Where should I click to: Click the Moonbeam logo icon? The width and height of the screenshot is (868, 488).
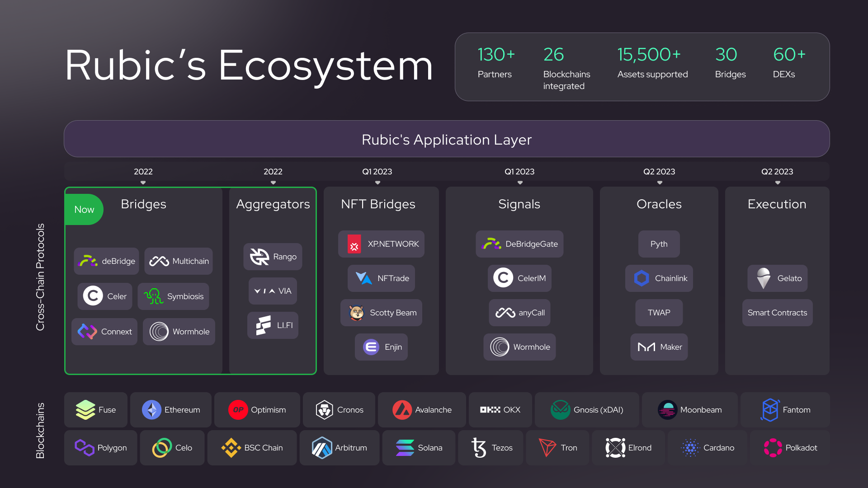click(x=667, y=410)
